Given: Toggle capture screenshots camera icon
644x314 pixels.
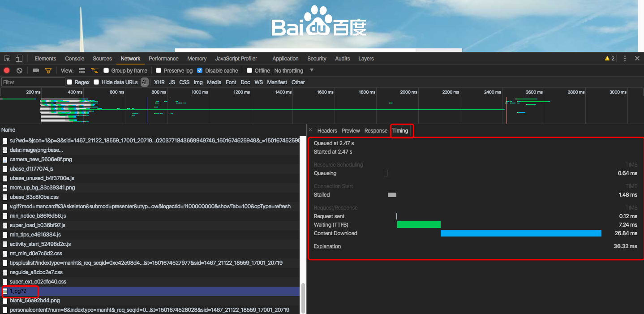Looking at the screenshot, I should 36,70.
